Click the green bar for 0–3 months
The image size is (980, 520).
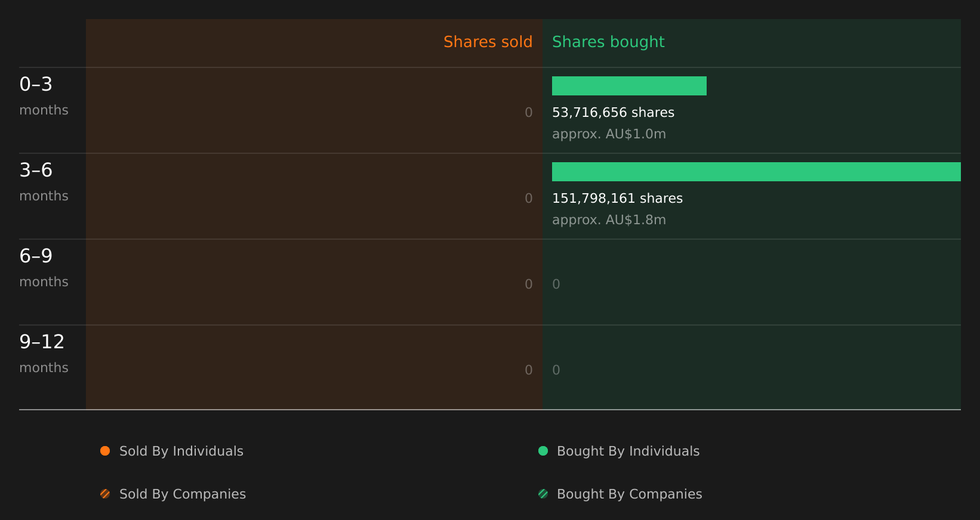pyautogui.click(x=629, y=86)
